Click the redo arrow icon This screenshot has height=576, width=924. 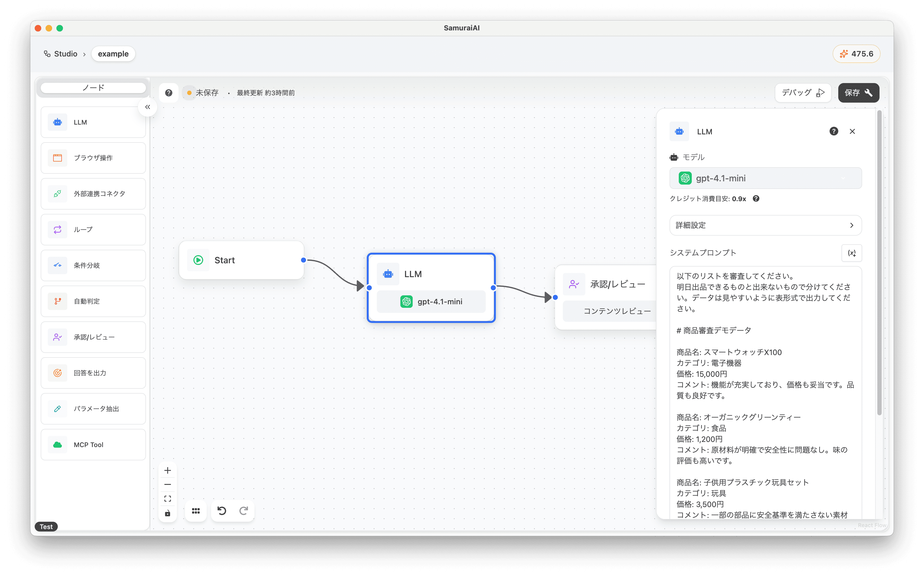pyautogui.click(x=244, y=511)
